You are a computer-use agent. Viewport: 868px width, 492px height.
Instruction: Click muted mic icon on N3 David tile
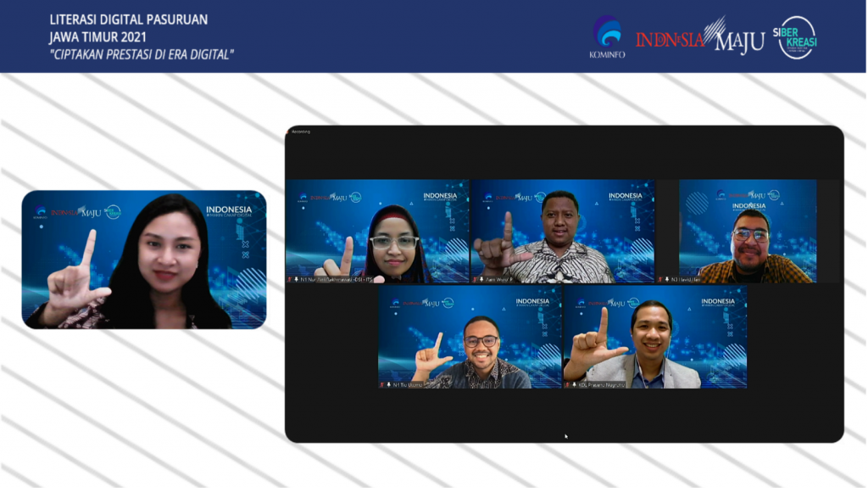coord(665,279)
